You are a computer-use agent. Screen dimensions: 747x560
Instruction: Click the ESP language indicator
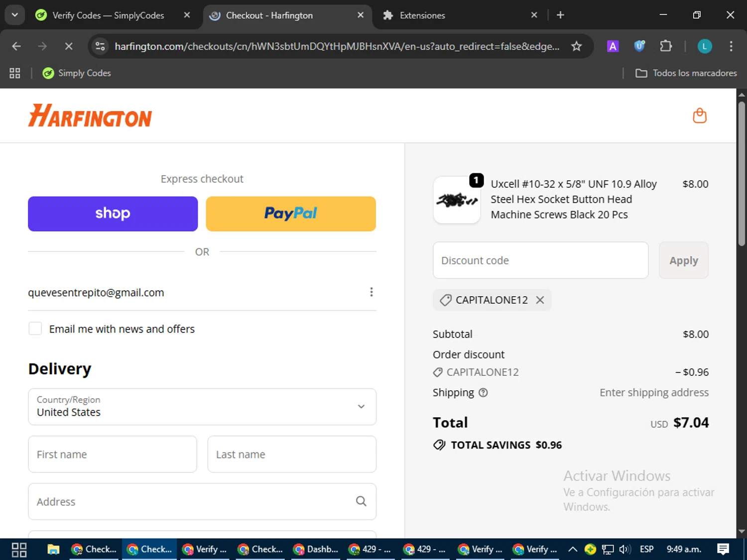click(x=646, y=550)
